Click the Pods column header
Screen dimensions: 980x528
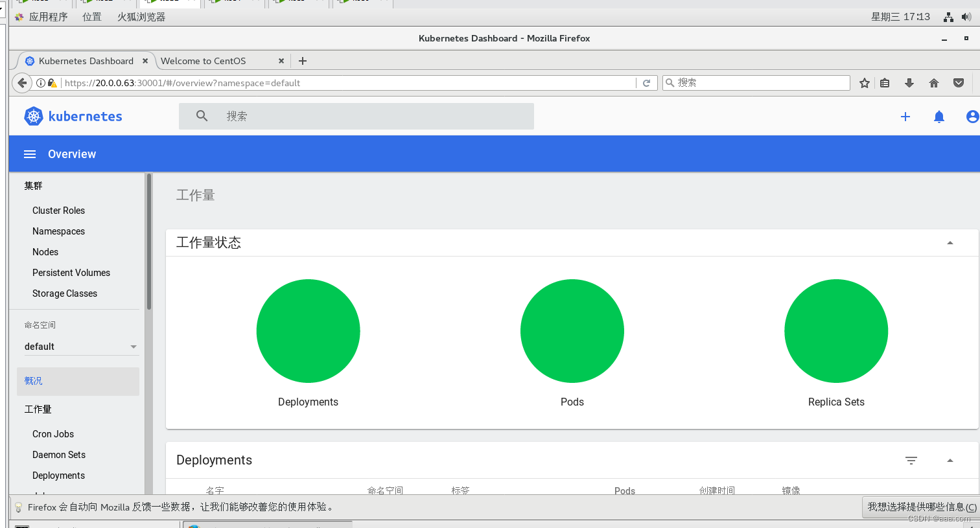click(625, 490)
